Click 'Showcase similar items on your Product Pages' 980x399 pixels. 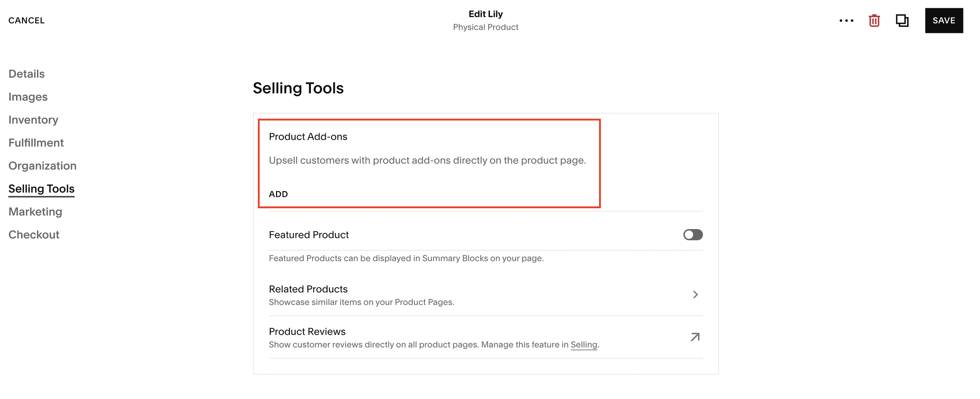[x=361, y=302]
